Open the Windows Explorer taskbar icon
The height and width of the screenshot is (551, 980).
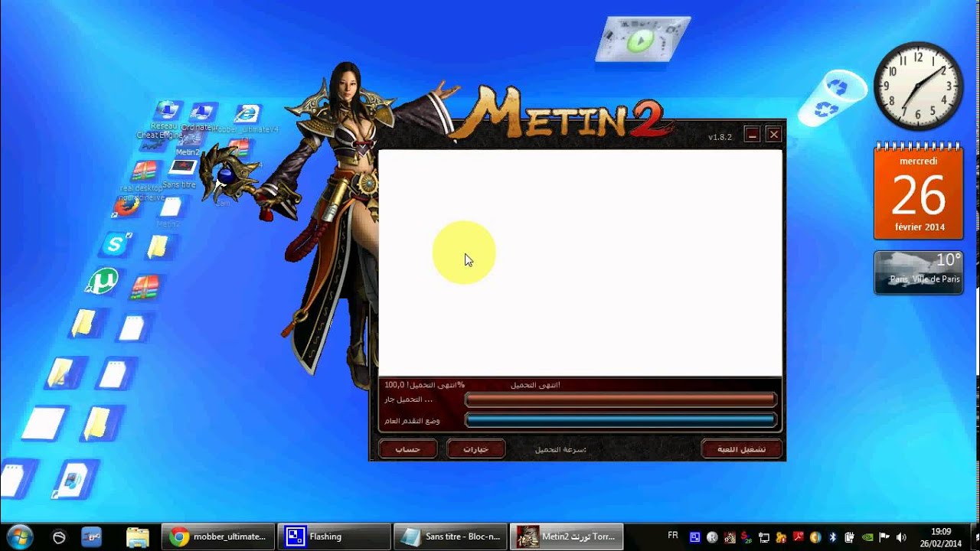137,537
